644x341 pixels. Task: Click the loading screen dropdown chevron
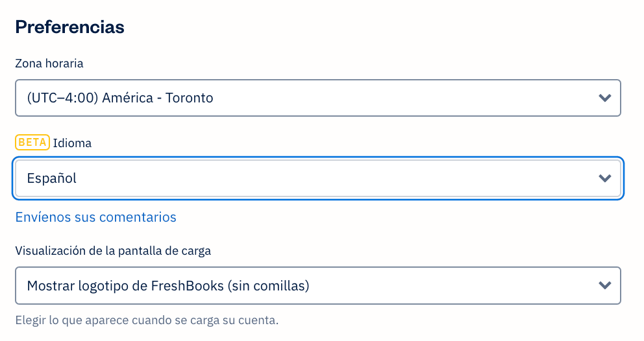tap(604, 285)
